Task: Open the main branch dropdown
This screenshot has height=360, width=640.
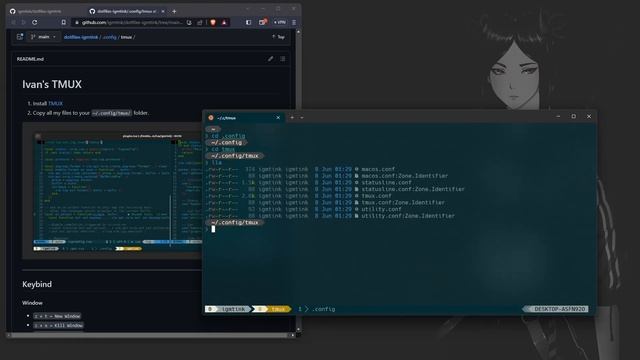Action: 44,37
